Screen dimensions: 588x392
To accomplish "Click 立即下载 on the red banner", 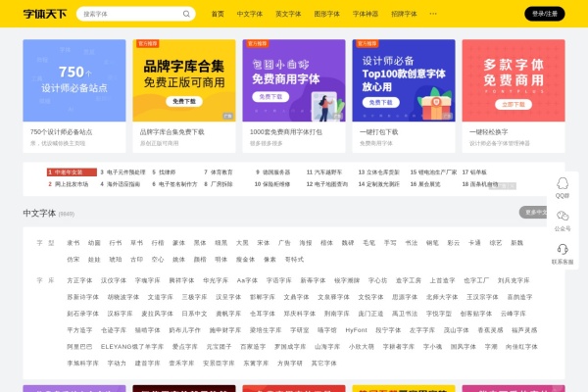I will pos(514,104).
